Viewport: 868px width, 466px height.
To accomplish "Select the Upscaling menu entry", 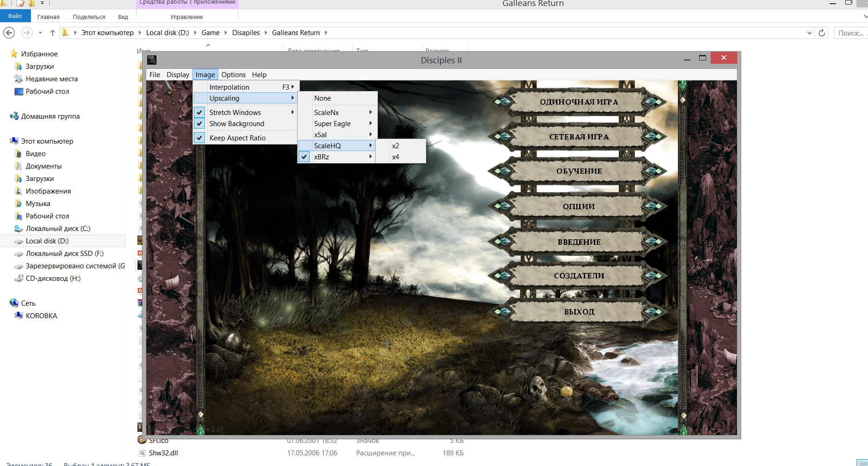I will [x=246, y=98].
